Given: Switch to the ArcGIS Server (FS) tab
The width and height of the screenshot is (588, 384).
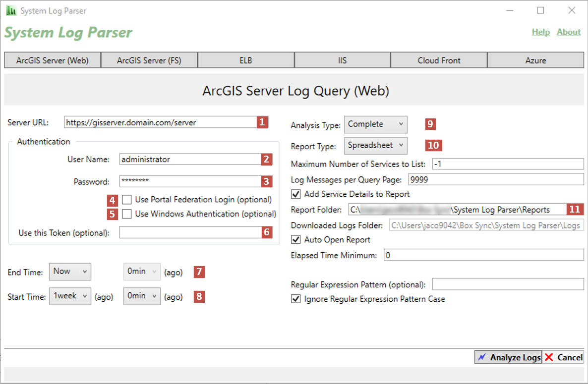Looking at the screenshot, I should pyautogui.click(x=149, y=60).
